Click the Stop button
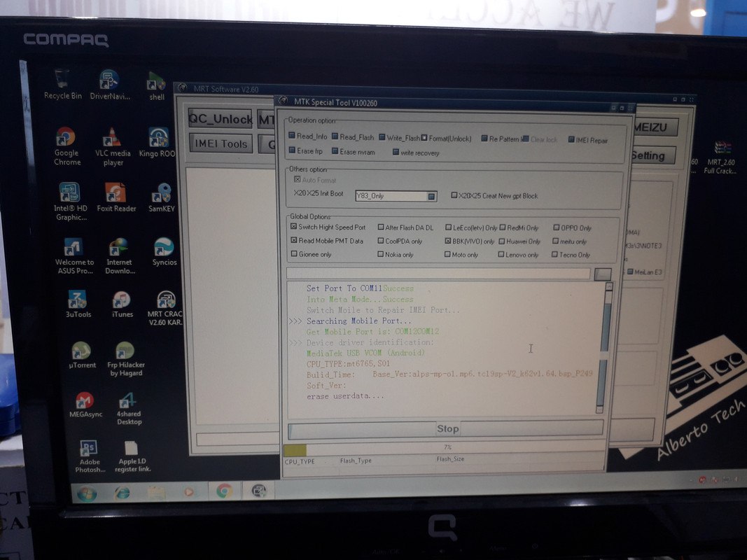 point(446,428)
